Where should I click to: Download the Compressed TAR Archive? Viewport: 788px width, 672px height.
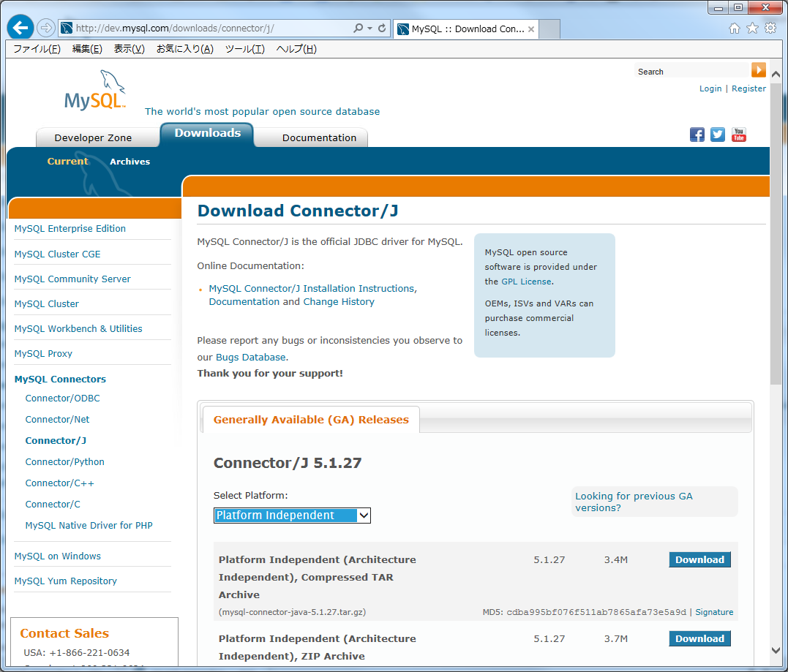point(699,559)
